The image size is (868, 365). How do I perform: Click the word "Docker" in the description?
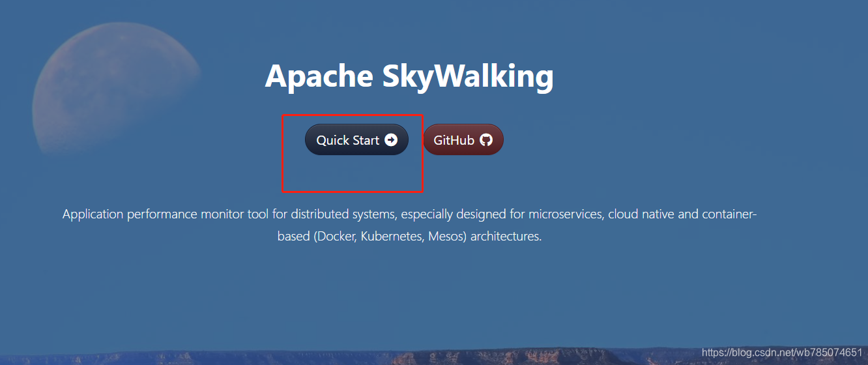(336, 236)
